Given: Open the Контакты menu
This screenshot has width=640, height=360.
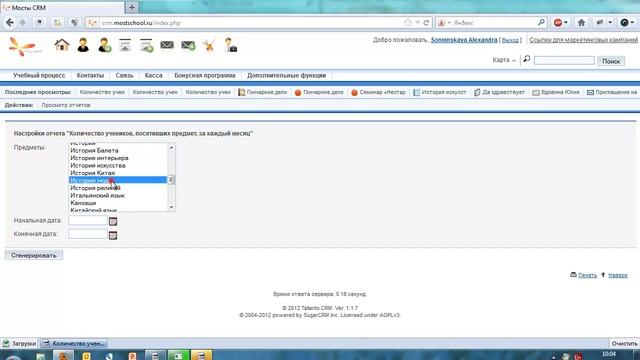Looking at the screenshot, I should [x=90, y=76].
